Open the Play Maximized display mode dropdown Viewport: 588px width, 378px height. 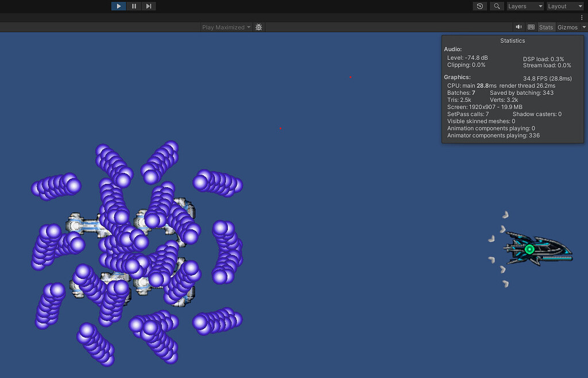pyautogui.click(x=225, y=26)
